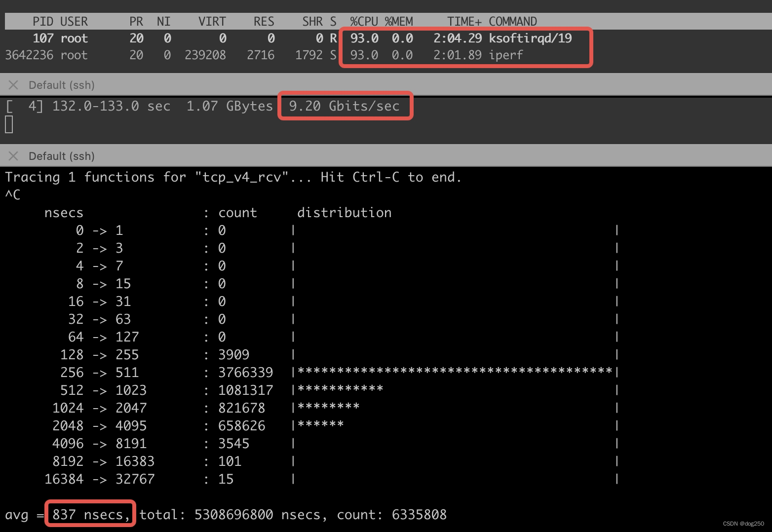Screen dimensions: 772x532
Task: Click the count 3766339
Action: coord(245,373)
